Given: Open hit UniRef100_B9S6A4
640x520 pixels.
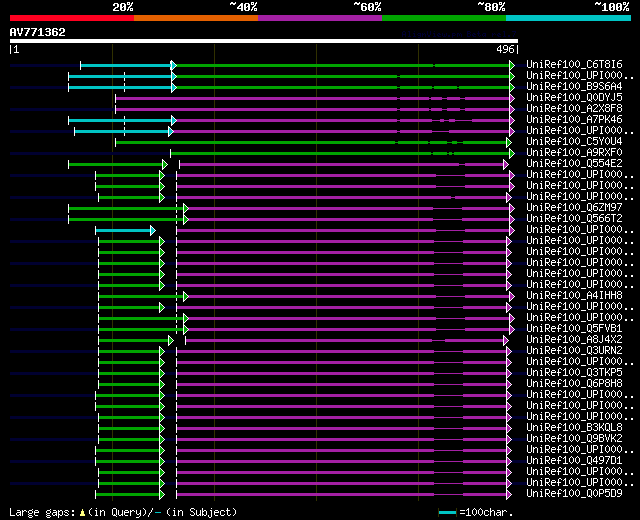Looking at the screenshot, I should pos(574,86).
